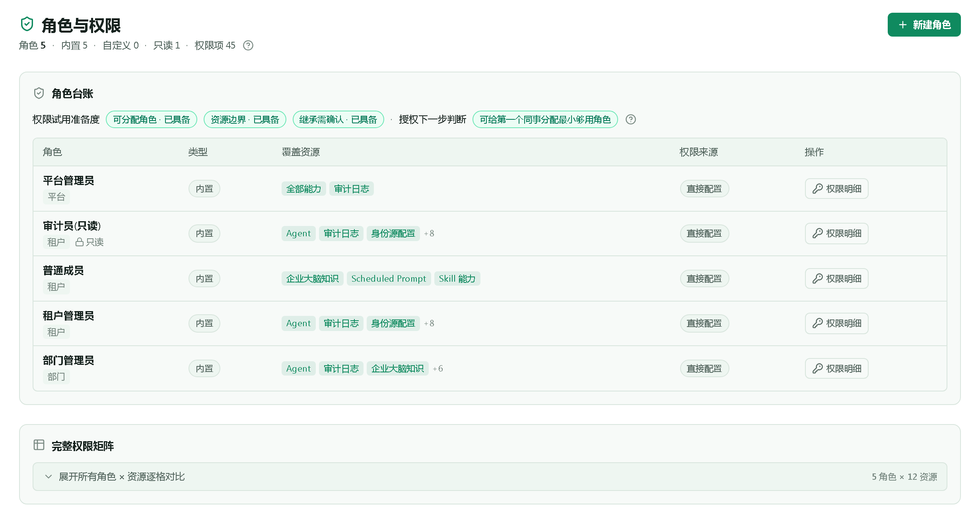The height and width of the screenshot is (514, 980).
Task: Click 内置 type badge in 审计员(只读) row
Action: (204, 233)
